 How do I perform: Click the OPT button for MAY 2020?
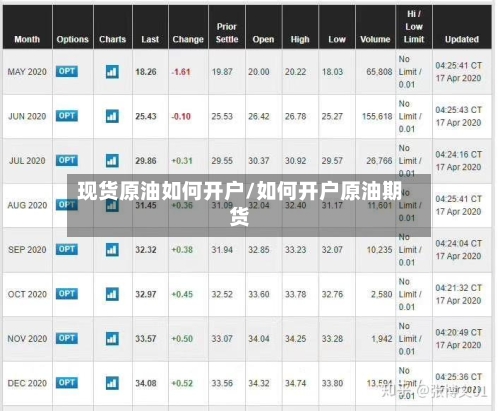[67, 71]
